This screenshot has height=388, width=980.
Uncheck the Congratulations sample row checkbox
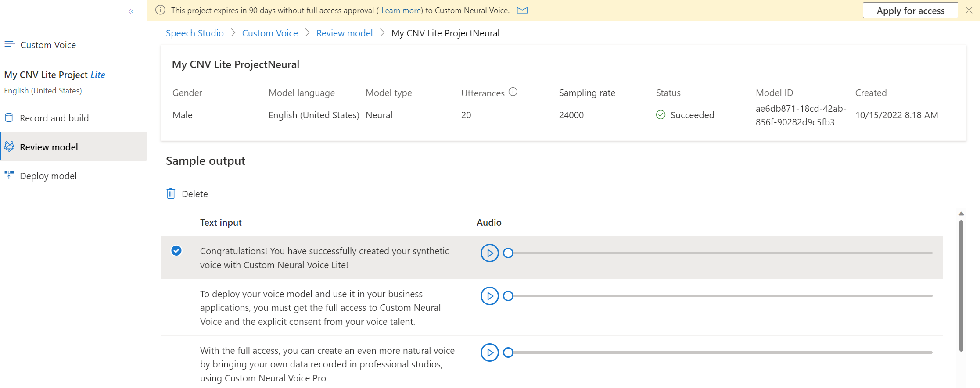point(176,250)
